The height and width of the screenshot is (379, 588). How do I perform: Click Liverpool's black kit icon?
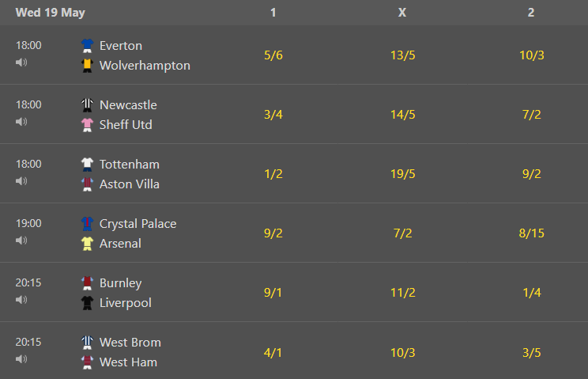88,303
